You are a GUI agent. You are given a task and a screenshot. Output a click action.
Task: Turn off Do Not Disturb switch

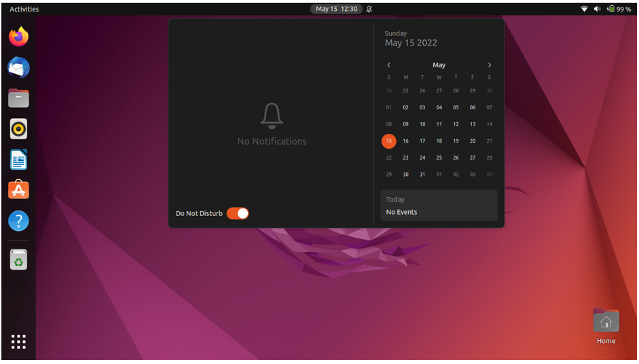[x=238, y=213]
